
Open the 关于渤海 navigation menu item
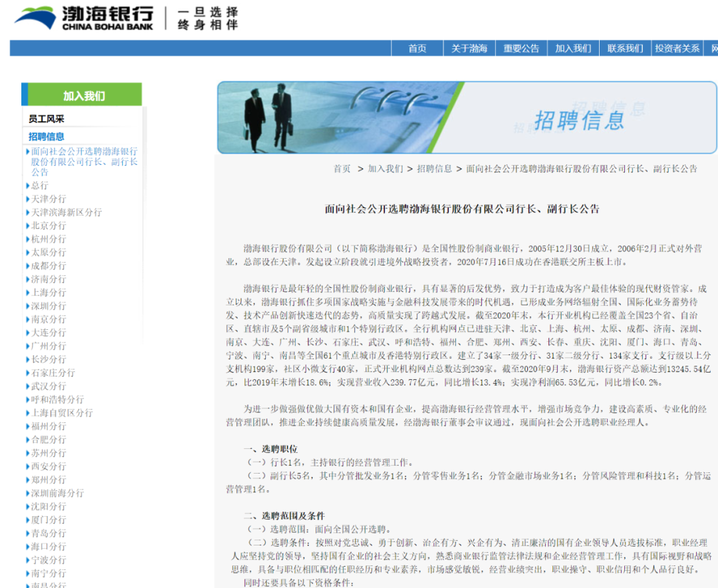[469, 48]
